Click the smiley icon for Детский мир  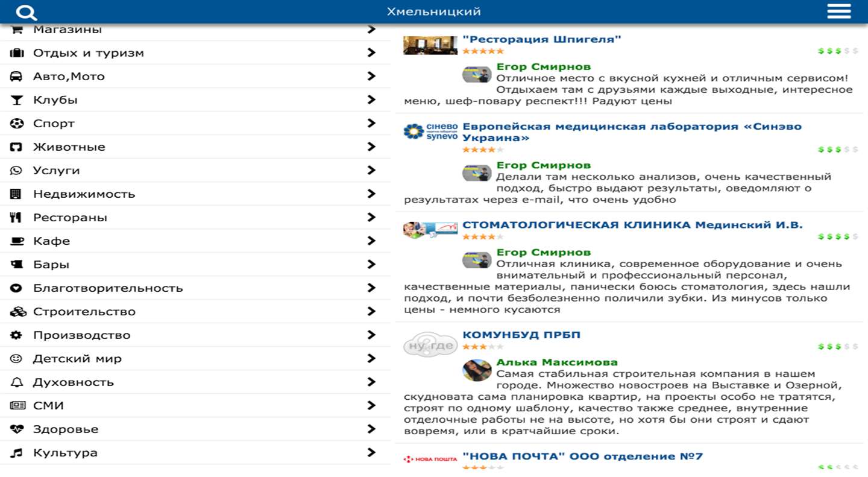pyautogui.click(x=17, y=359)
